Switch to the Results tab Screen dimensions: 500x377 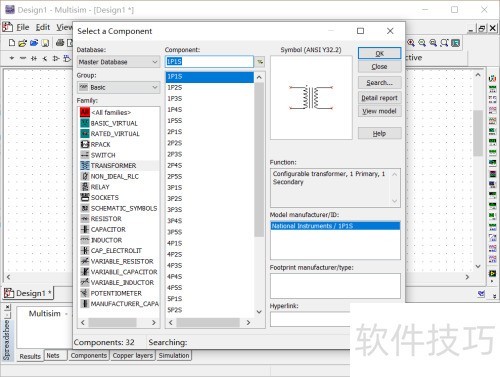pos(30,356)
